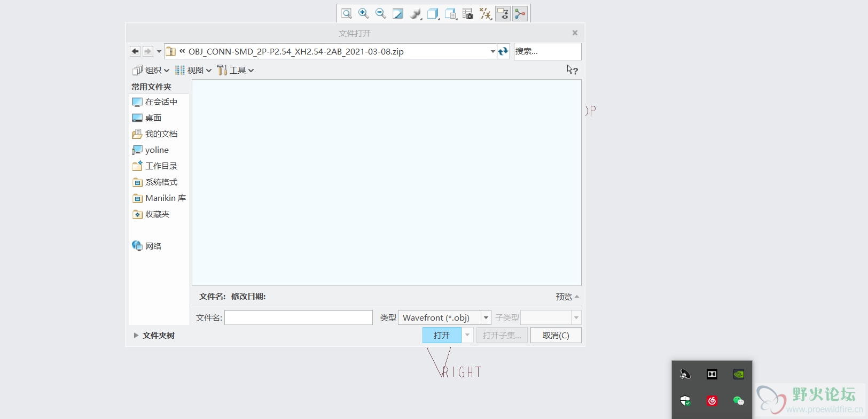Open the view manager cube icon

pos(450,13)
